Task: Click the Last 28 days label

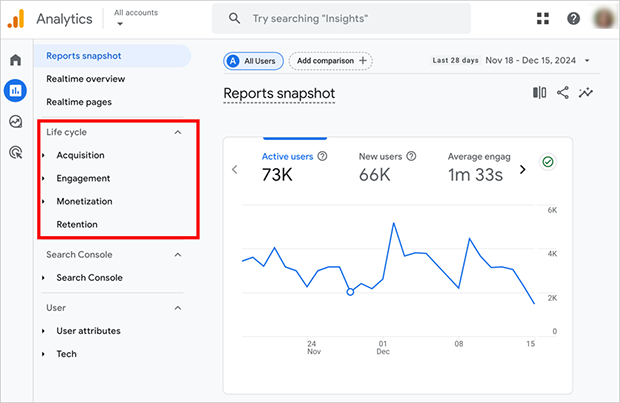Action: tap(455, 61)
